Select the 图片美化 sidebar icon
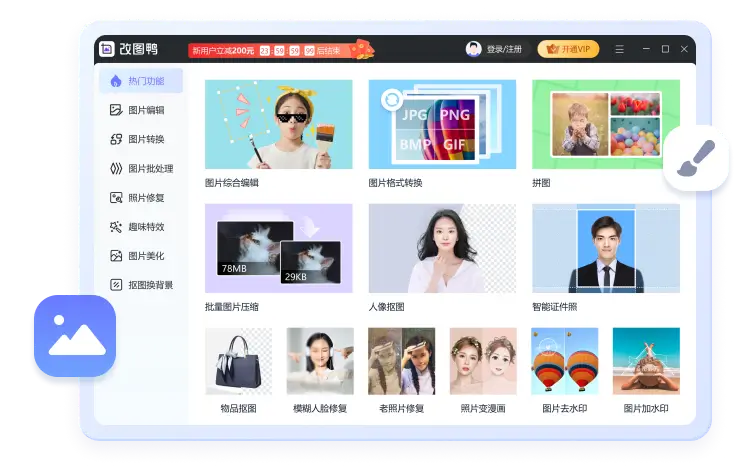The height and width of the screenshot is (469, 756). (116, 256)
